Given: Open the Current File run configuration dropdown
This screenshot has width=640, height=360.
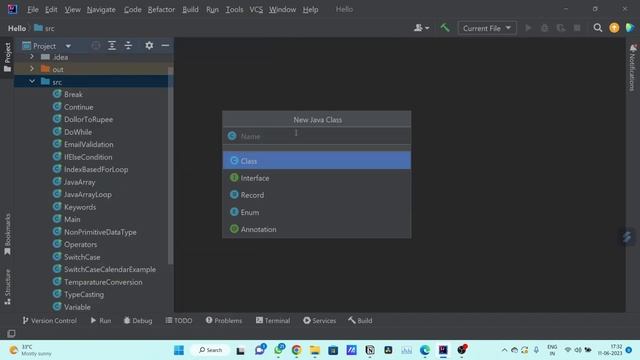Looking at the screenshot, I should 487,28.
